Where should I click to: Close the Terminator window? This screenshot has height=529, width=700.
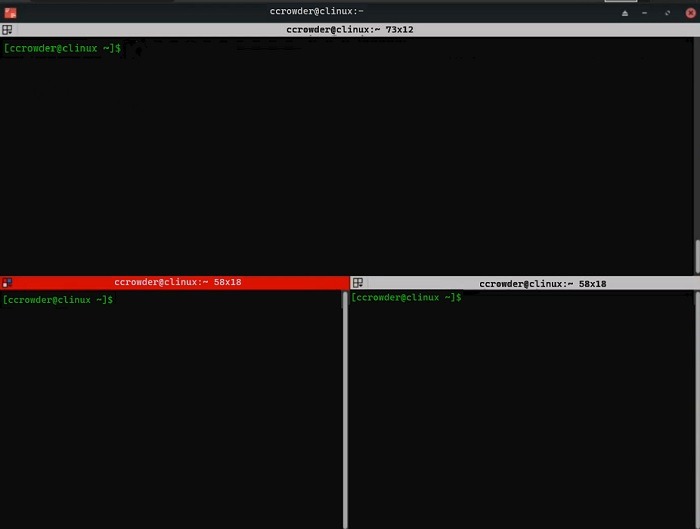point(690,13)
